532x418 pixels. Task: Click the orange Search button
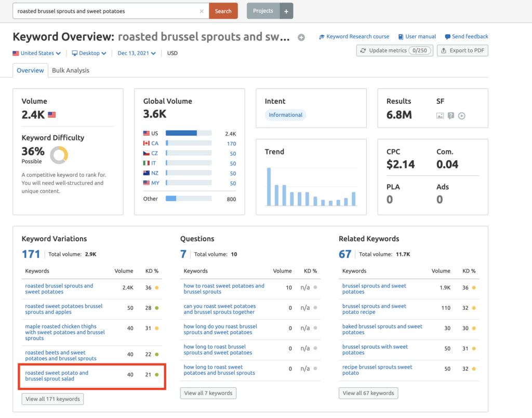pyautogui.click(x=223, y=11)
